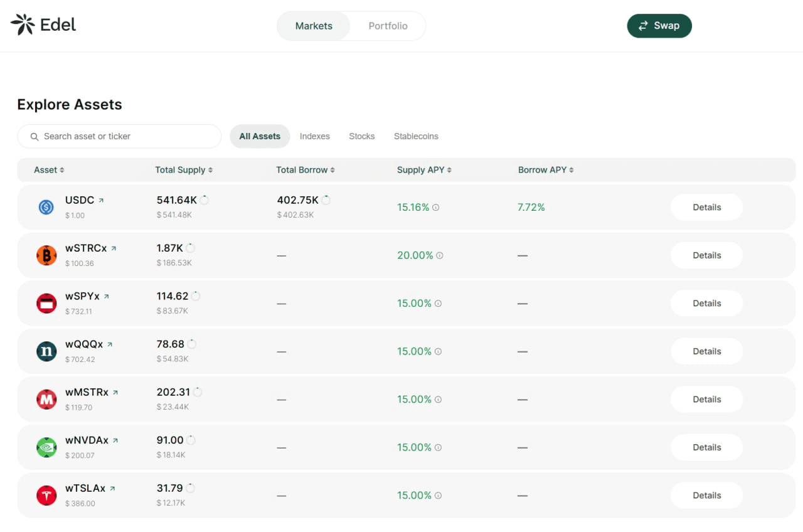Screen dimensions: 803x532
Task: Click the Swap button
Action: pyautogui.click(x=659, y=26)
